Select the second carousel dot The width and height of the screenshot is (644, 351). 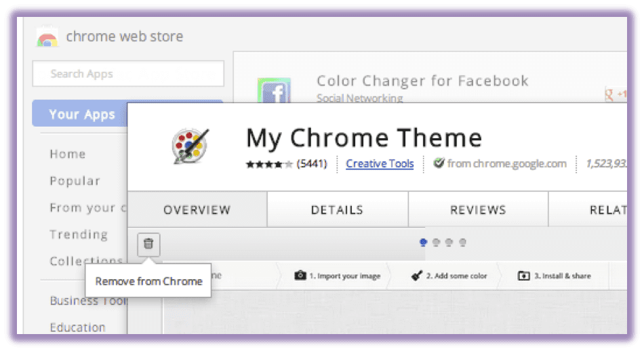coord(436,242)
